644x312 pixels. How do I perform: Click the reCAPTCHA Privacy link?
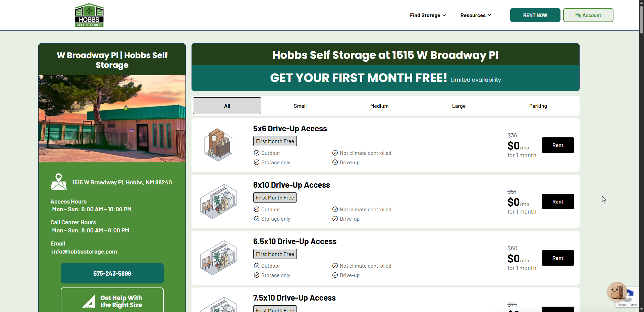coord(622,305)
